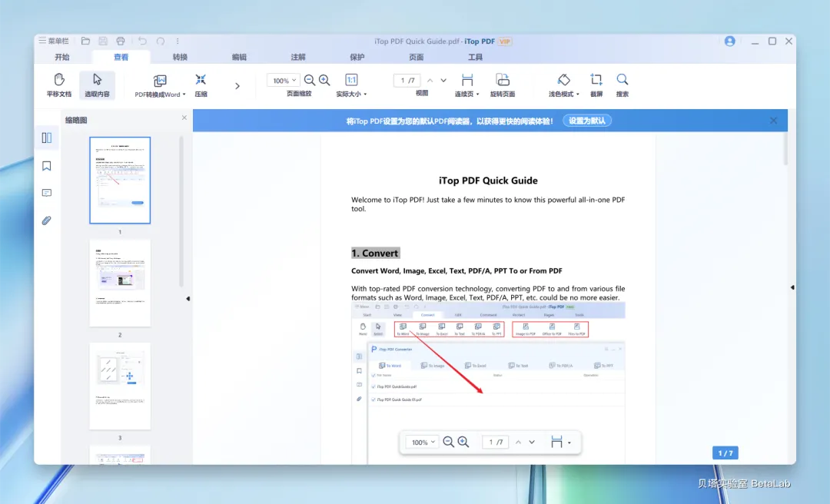
Task: Click the save disk icon
Action: [103, 41]
